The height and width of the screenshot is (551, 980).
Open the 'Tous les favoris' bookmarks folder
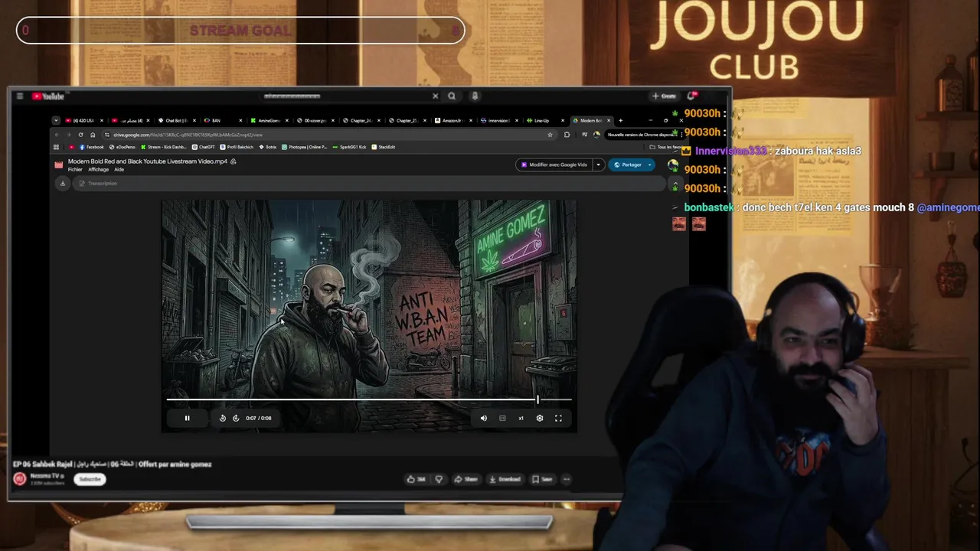coord(665,147)
